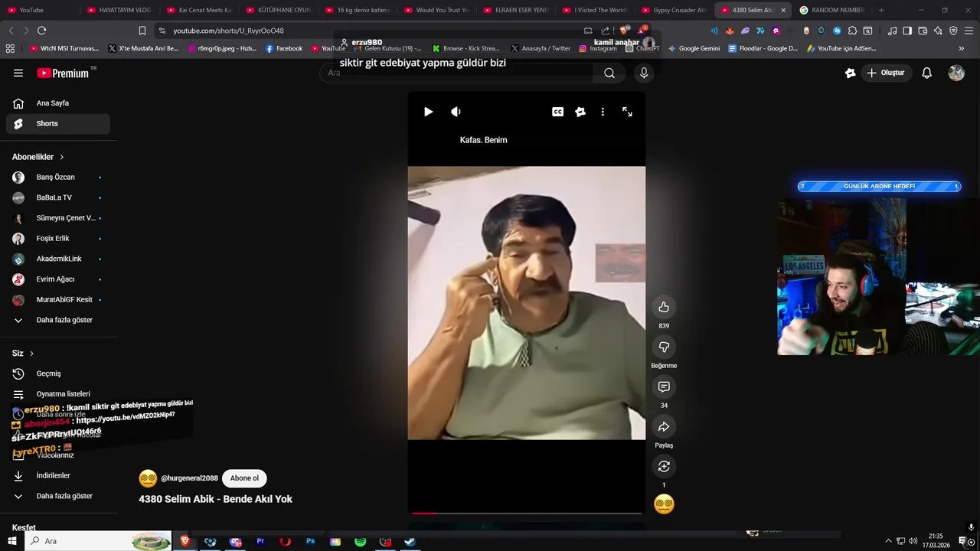Play the paused Shorts video
The image size is (980, 551).
tap(428, 112)
